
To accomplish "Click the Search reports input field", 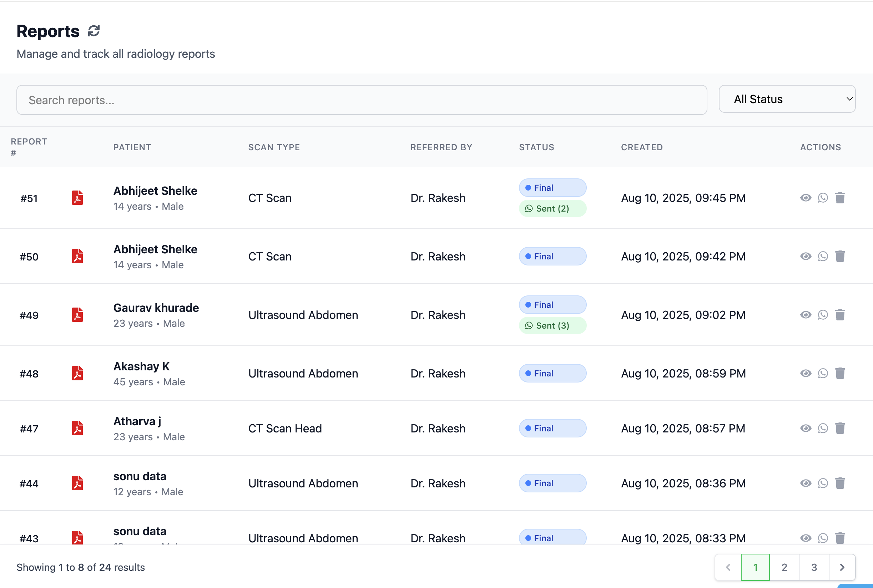I will click(x=362, y=100).
